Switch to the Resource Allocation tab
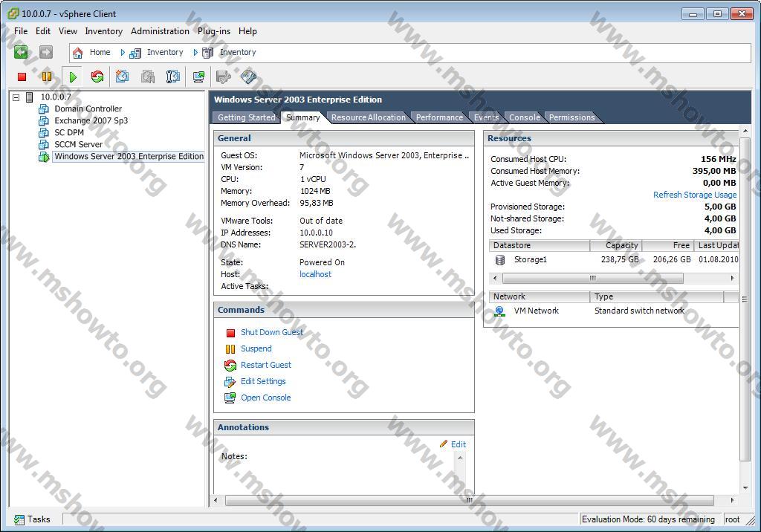Screen dimensions: 761x532 coord(369,117)
